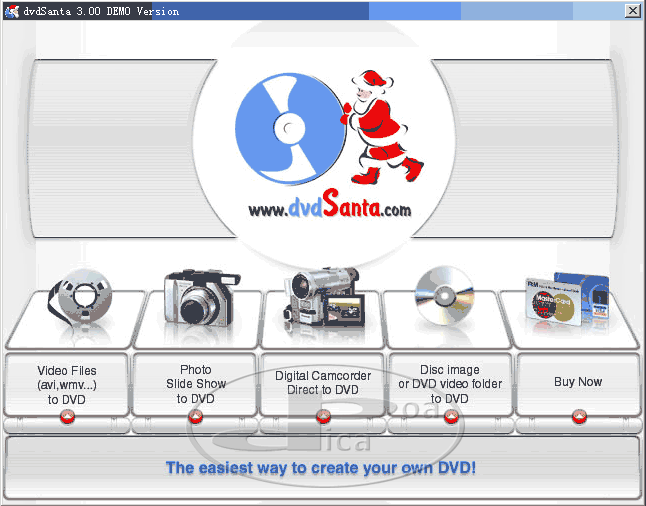Click the blue DVD disc logo
This screenshot has height=506, width=646.
coord(284,128)
